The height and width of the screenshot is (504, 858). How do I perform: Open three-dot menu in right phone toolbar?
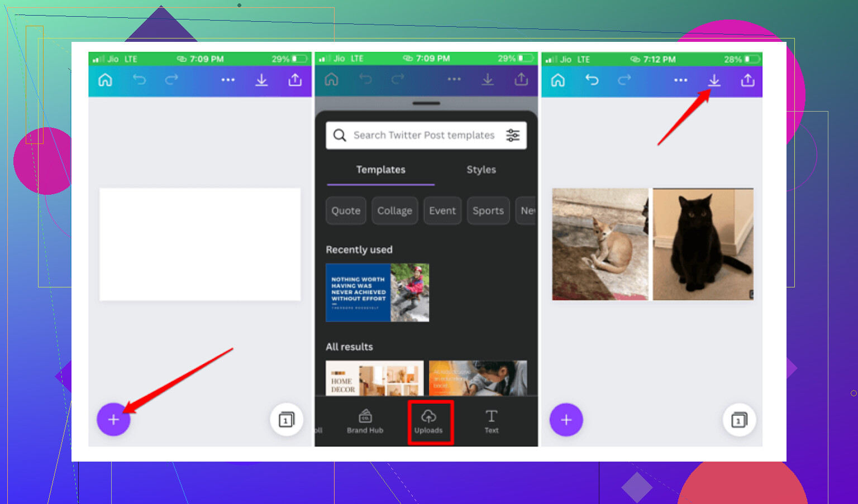pos(680,80)
